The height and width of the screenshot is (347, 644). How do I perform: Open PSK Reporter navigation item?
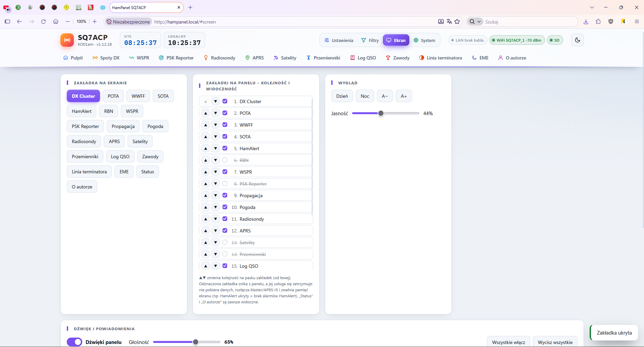176,58
